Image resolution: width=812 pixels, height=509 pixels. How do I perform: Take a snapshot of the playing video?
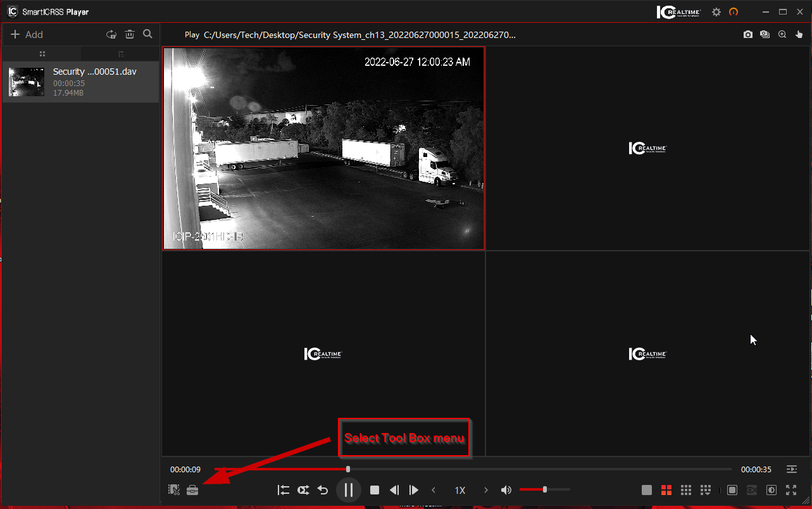click(747, 34)
